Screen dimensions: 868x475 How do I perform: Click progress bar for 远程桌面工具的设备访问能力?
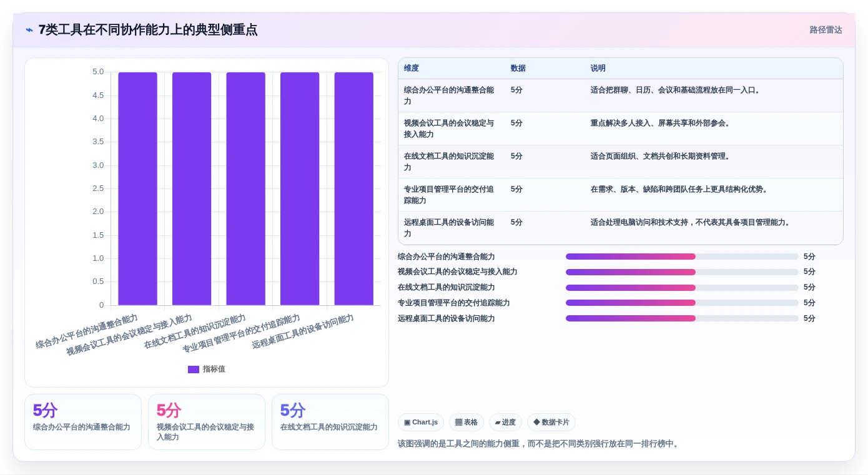click(x=682, y=318)
